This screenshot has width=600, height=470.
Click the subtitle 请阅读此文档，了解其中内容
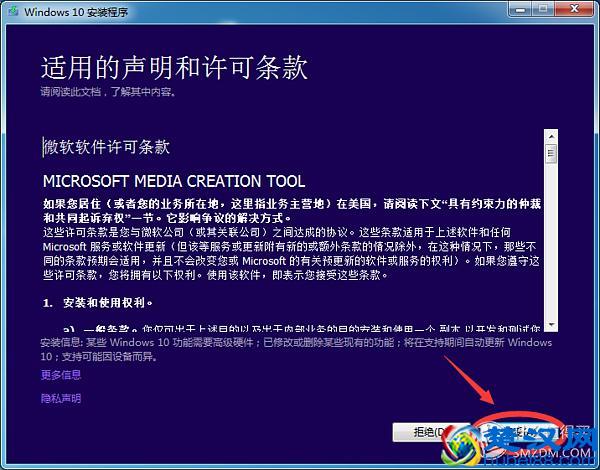click(108, 92)
